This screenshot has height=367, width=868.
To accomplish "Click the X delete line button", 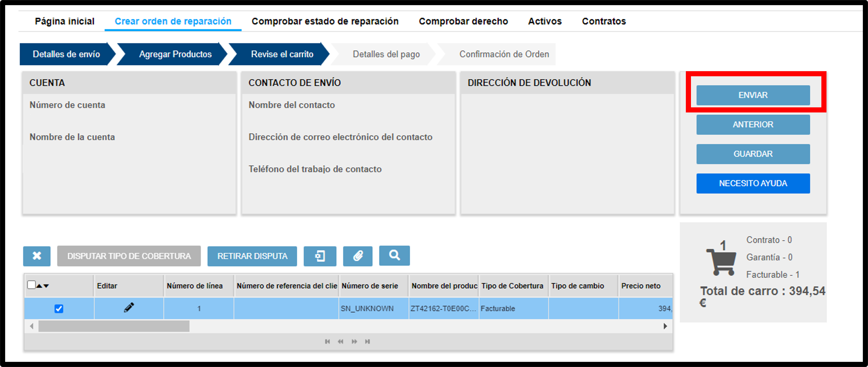I will coord(37,256).
